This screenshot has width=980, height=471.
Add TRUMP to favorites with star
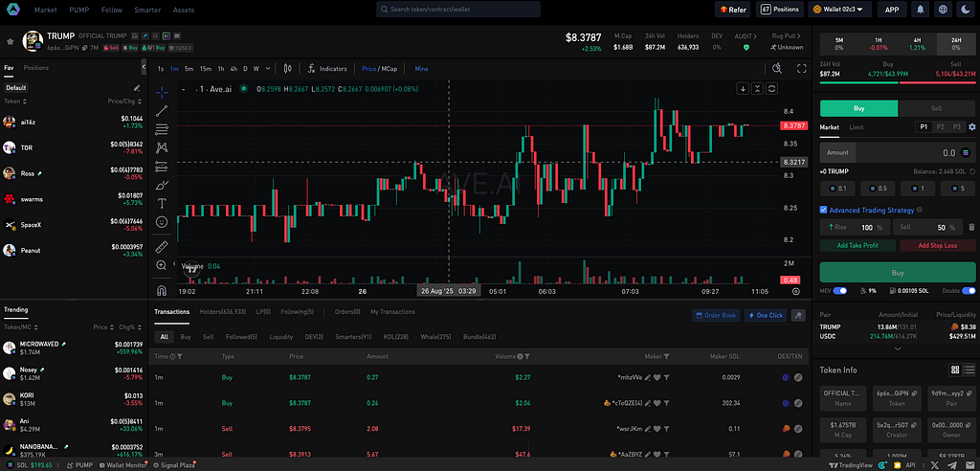[10, 41]
